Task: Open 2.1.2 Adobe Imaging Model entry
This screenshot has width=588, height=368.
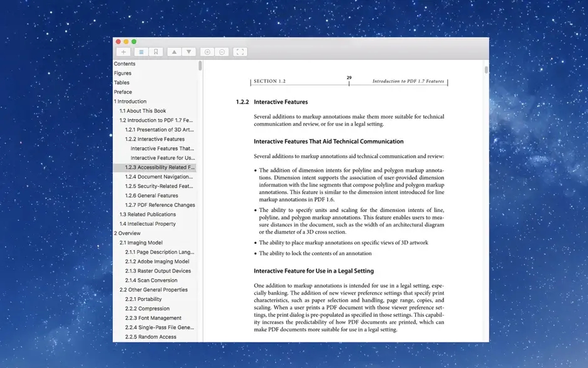Action: [x=157, y=261]
